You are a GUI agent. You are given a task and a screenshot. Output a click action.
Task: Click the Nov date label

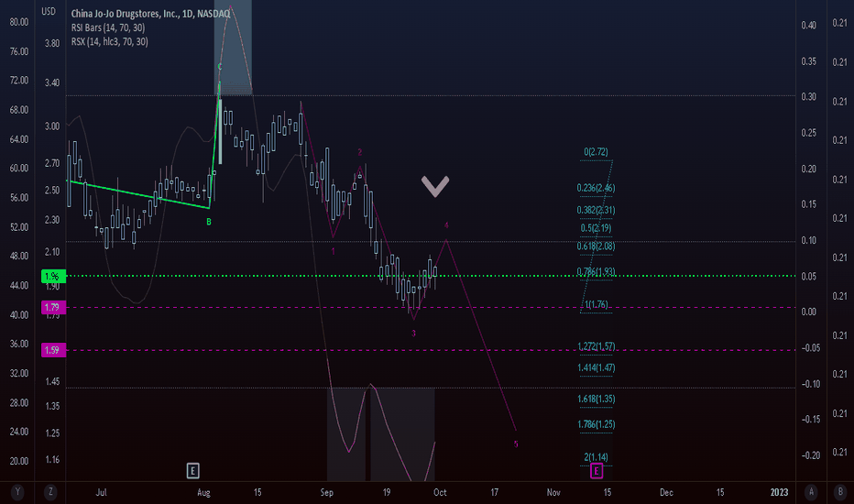tap(553, 493)
